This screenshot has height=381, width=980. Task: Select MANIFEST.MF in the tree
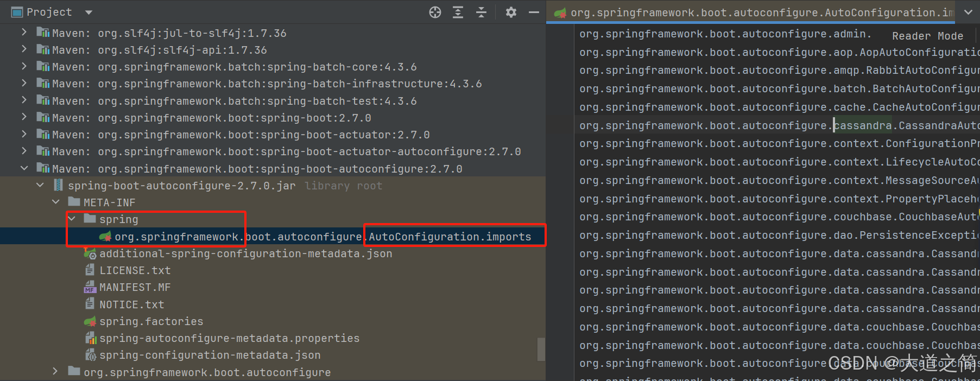pos(135,287)
